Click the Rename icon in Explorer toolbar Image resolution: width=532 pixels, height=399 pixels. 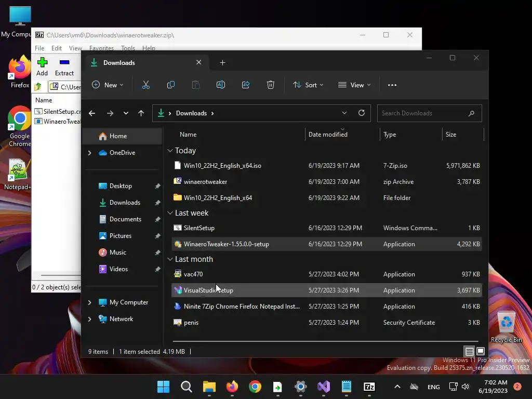(x=220, y=85)
